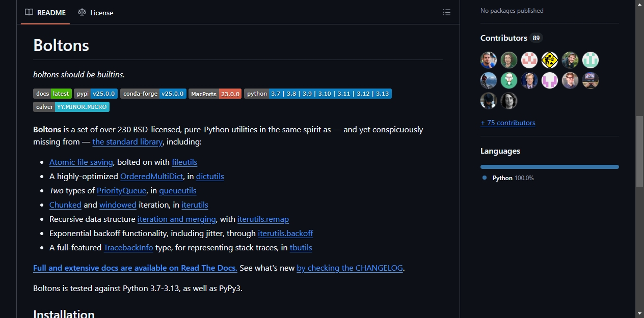Image resolution: width=644 pixels, height=318 pixels.
Task: Click the Languages sidebar heading
Action: [500, 151]
